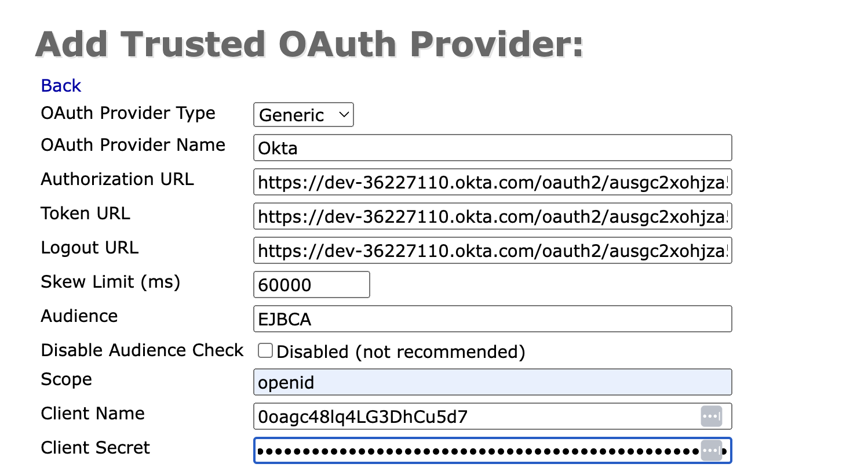Click the "Client Secret" label text
Viewport: 868px width, 471px height.
point(95,448)
